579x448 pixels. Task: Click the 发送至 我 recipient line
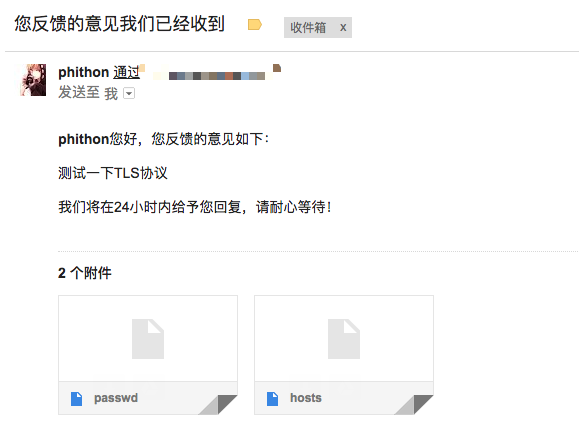tap(88, 93)
